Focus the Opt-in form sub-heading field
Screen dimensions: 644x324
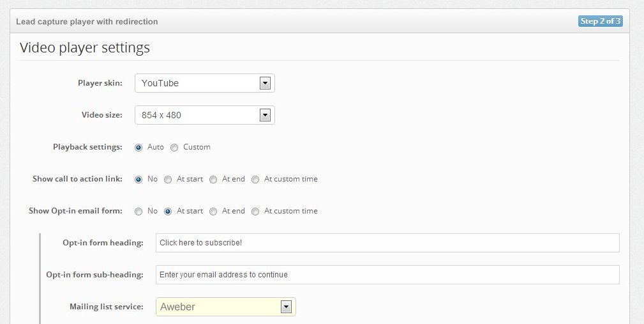387,275
